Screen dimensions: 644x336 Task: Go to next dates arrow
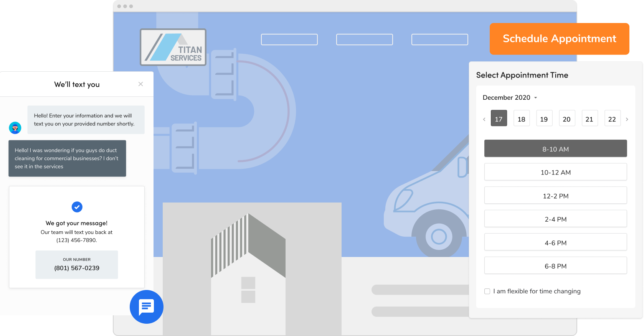coord(627,119)
